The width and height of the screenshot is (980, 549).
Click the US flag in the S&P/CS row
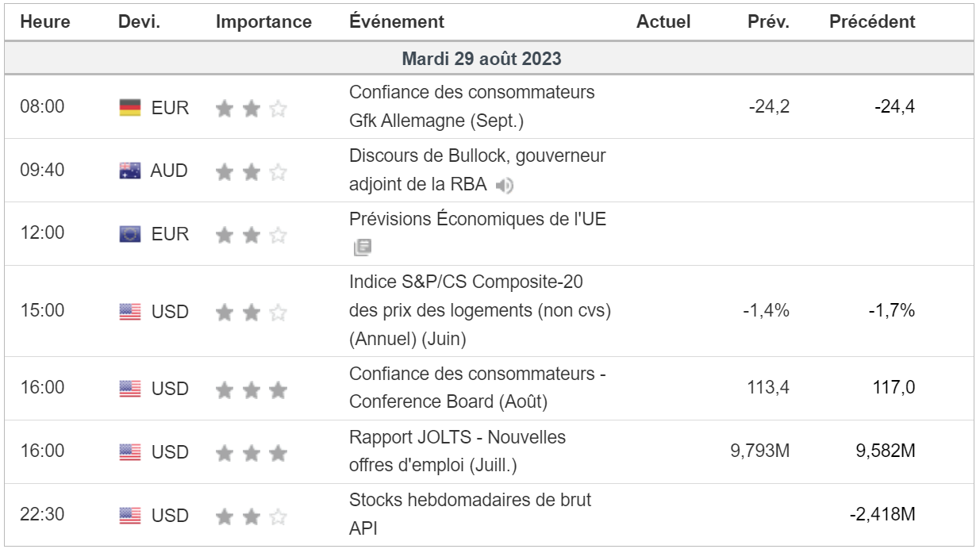click(130, 312)
